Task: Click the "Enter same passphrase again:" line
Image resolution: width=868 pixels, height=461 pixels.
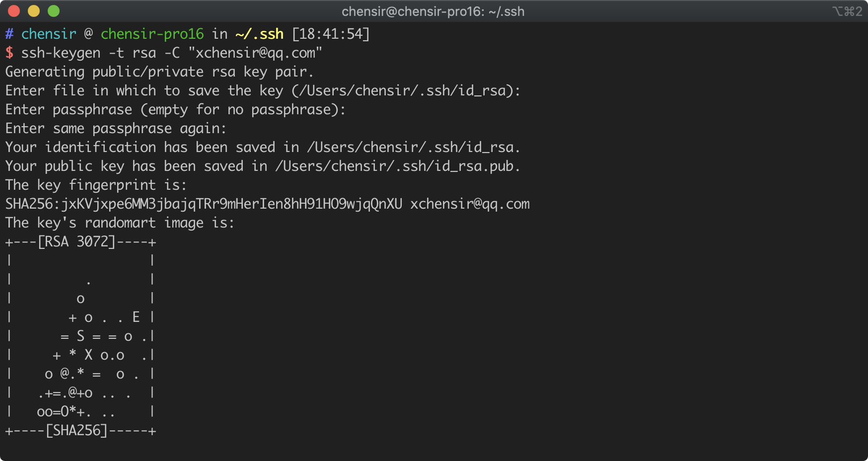Action: click(x=116, y=128)
